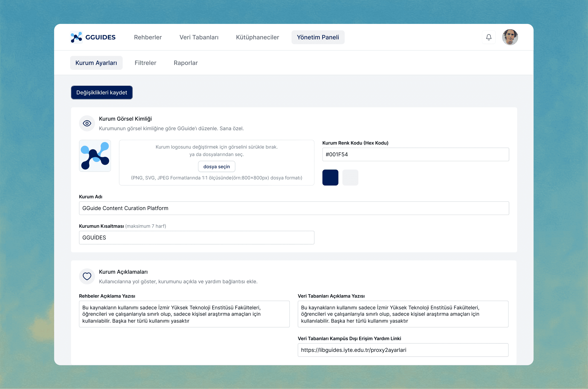This screenshot has height=389, width=588.
Task: Switch to the Filtreler tab
Action: pyautogui.click(x=145, y=63)
